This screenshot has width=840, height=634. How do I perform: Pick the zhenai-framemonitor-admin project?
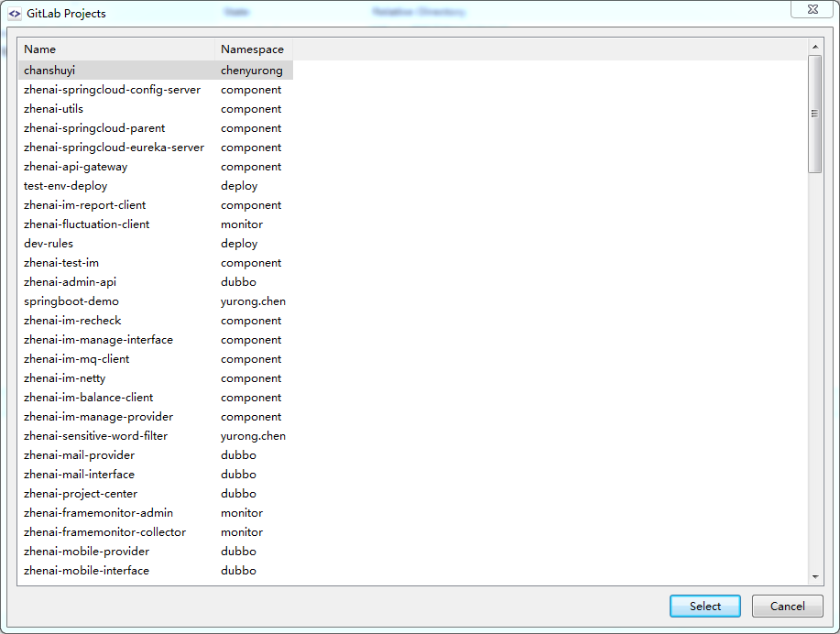click(98, 513)
